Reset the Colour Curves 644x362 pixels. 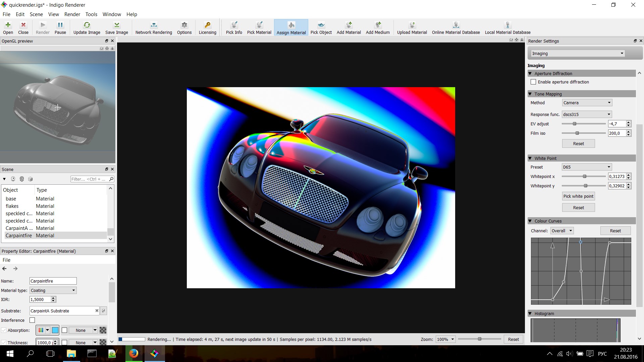[x=615, y=231]
